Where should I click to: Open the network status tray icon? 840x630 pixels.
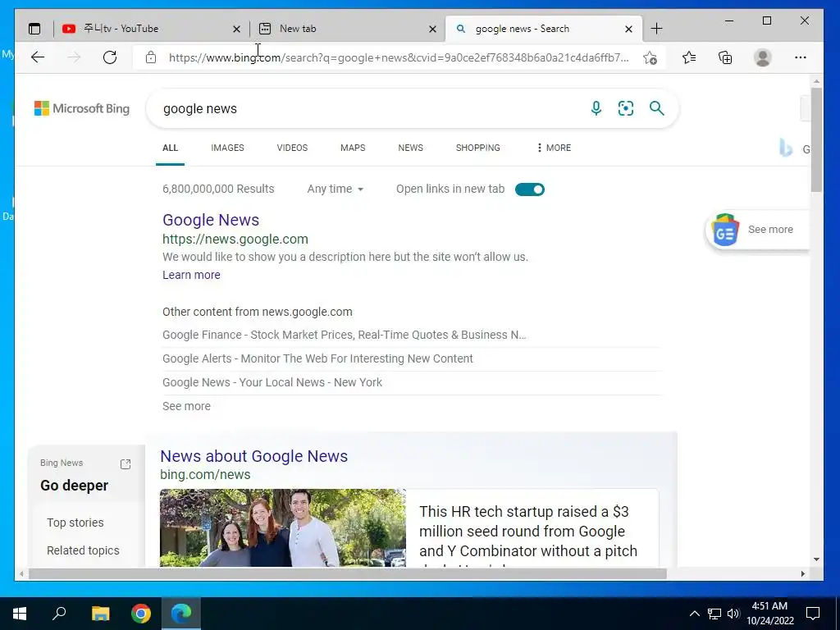pyautogui.click(x=714, y=614)
